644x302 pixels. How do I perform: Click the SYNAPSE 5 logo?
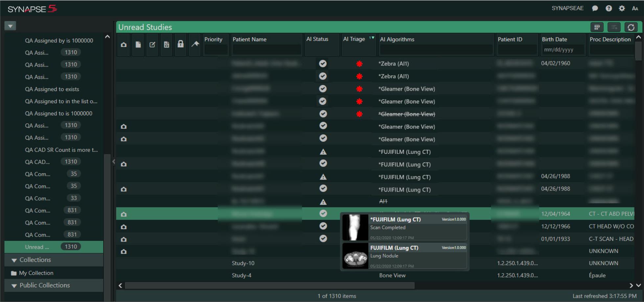coord(32,9)
